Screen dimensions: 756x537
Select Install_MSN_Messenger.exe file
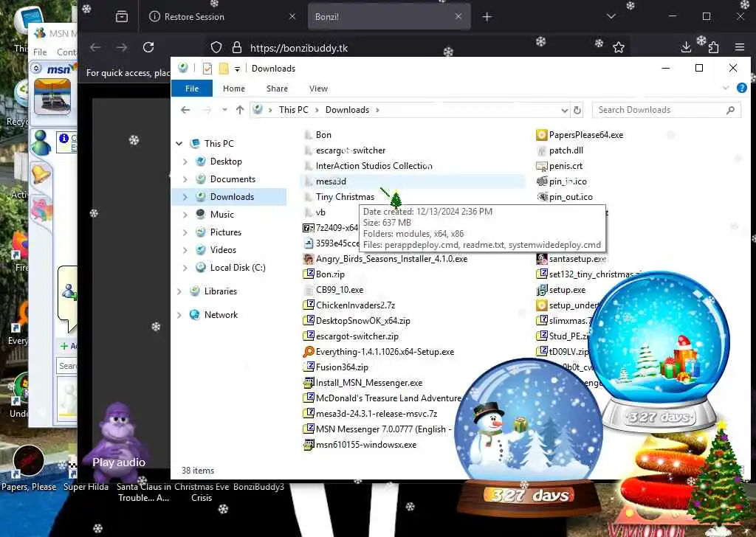coord(369,383)
